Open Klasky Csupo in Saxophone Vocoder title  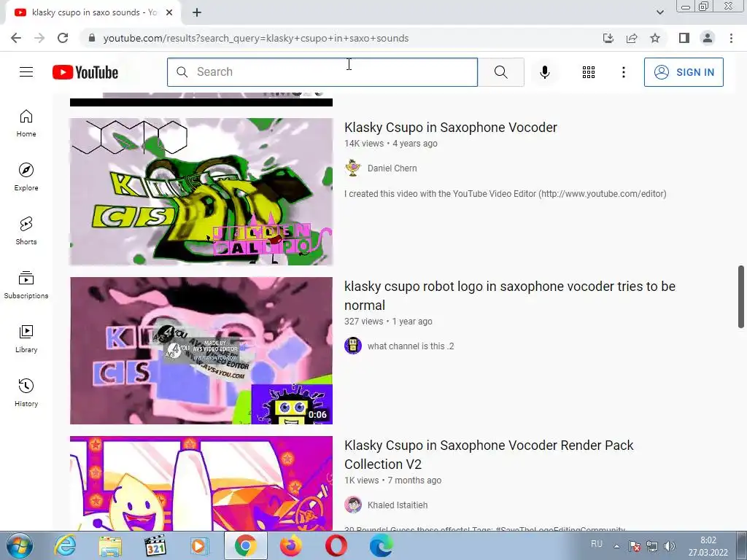coord(451,127)
